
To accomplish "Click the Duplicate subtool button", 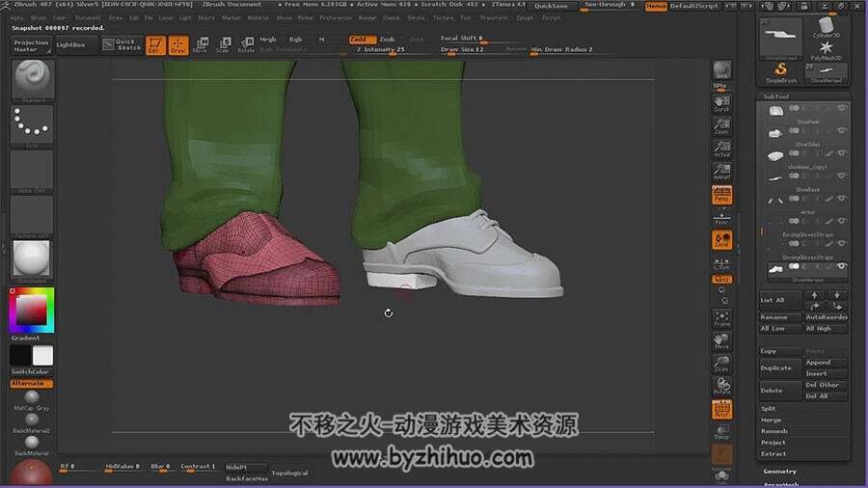I will (780, 368).
